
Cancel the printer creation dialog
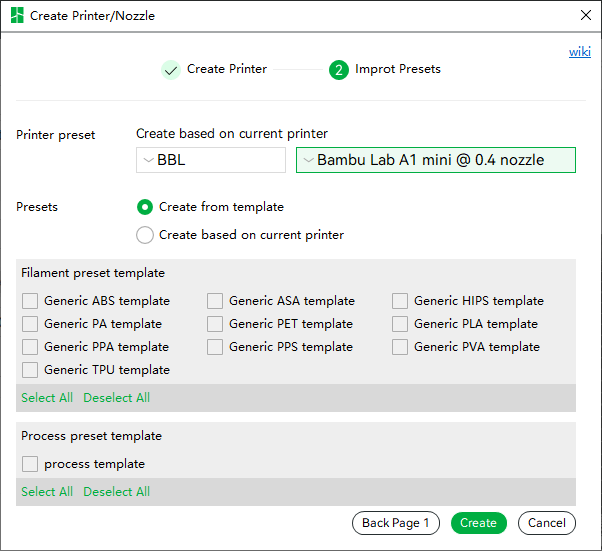point(547,523)
